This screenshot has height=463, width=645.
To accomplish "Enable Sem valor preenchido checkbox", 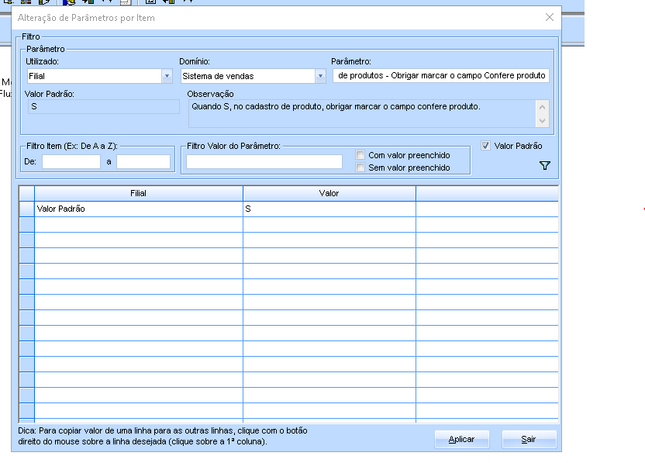I will coord(361,168).
